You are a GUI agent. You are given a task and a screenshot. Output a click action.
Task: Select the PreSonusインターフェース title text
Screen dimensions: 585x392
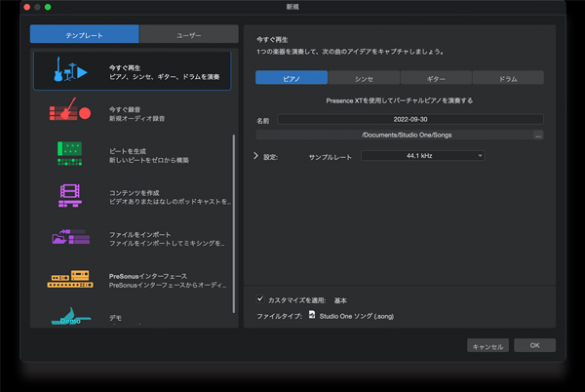click(x=148, y=276)
